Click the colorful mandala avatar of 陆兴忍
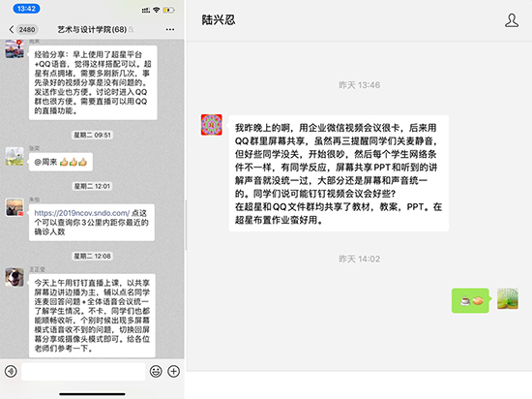This screenshot has width=532, height=399. coord(212,125)
